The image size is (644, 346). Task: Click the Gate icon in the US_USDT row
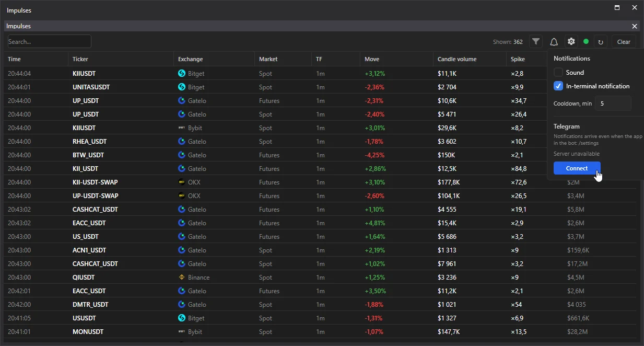182,237
